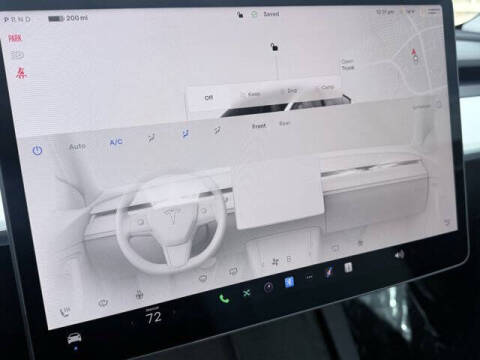Tap the Saved profile label
Image resolution: width=480 pixels, height=360 pixels.
click(x=271, y=14)
